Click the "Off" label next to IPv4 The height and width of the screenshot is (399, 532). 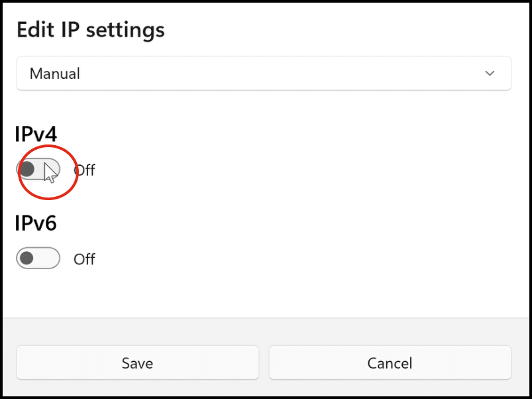click(x=85, y=170)
